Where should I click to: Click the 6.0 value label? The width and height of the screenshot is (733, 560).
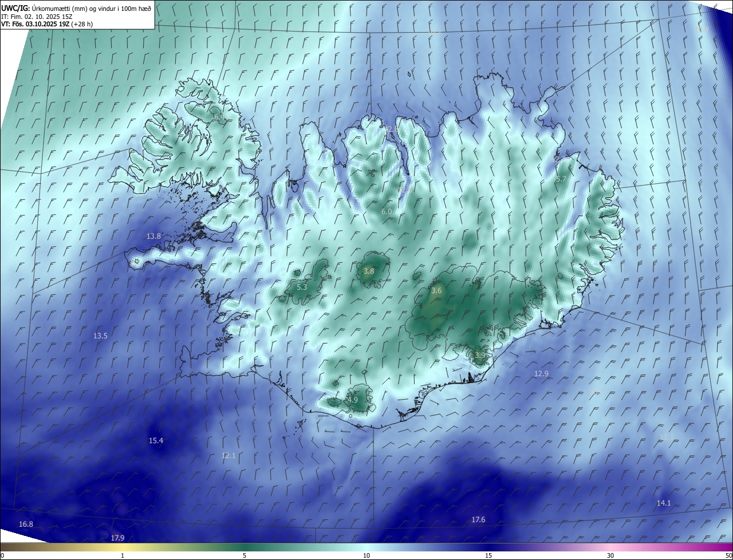pyautogui.click(x=387, y=212)
